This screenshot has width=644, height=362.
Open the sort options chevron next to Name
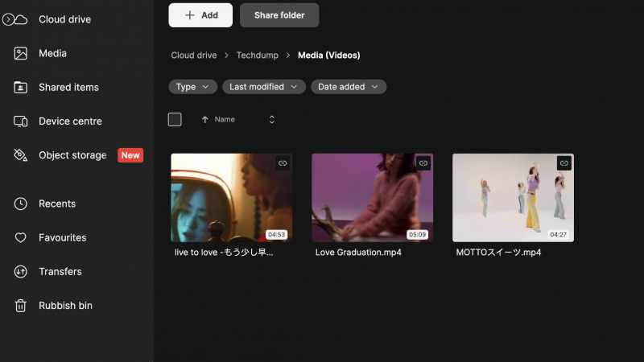click(272, 120)
